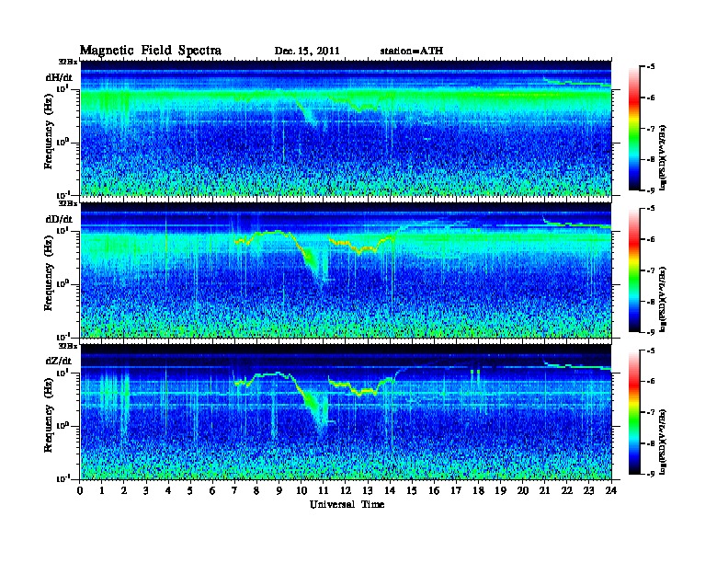
Task: Click hour "10" on the Universal Time axis
Action: tap(301, 491)
